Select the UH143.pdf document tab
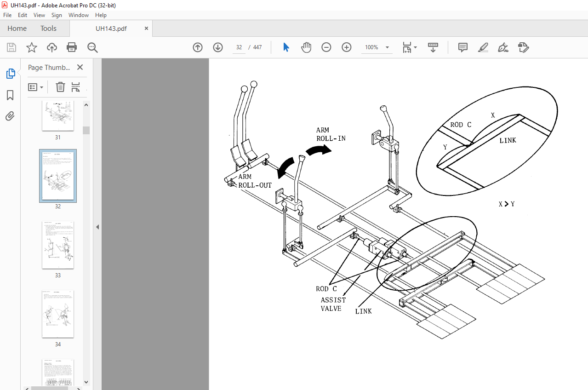The height and width of the screenshot is (390, 588). tap(111, 29)
